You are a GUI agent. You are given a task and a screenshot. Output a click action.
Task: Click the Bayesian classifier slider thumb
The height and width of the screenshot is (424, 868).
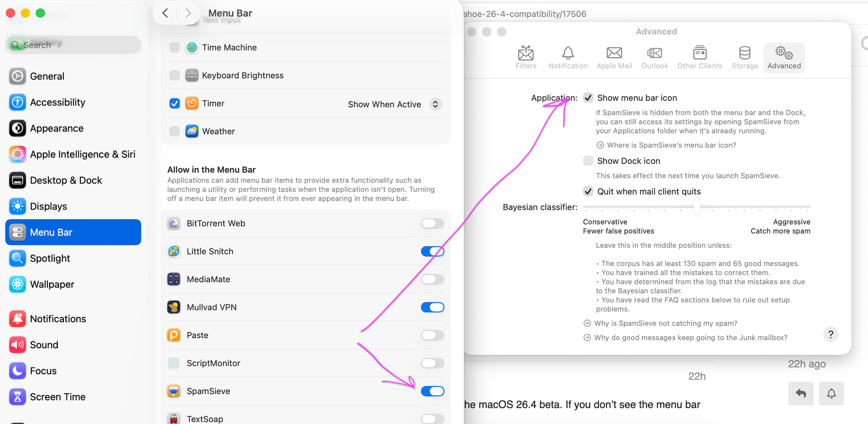pos(697,207)
